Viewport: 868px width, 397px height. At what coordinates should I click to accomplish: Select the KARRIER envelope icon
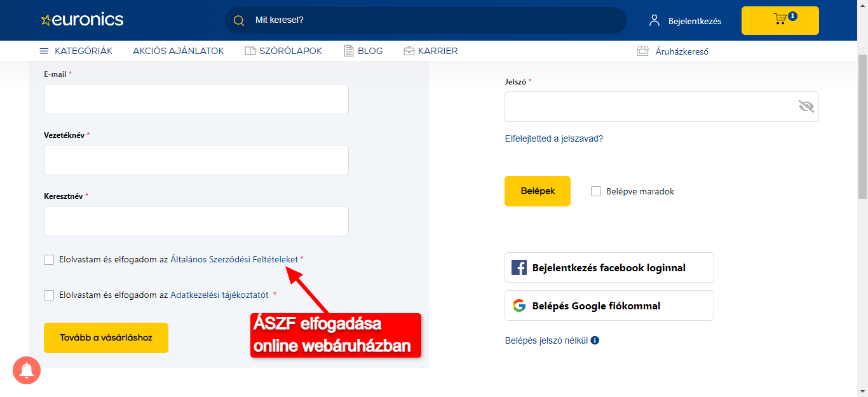point(409,51)
